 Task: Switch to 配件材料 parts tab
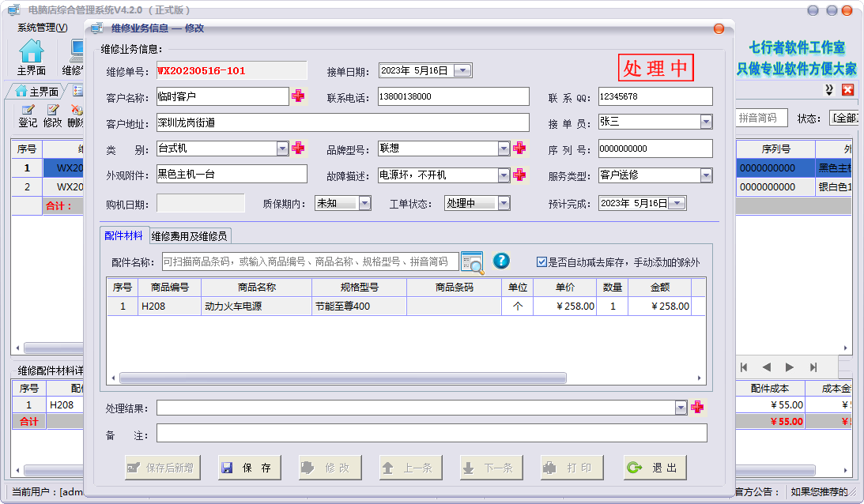click(123, 235)
